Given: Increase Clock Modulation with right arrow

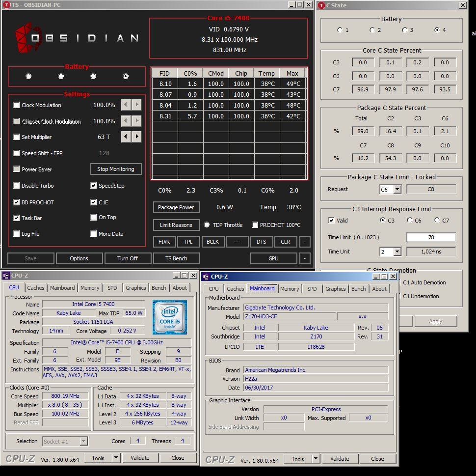Looking at the screenshot, I should coord(136,105).
